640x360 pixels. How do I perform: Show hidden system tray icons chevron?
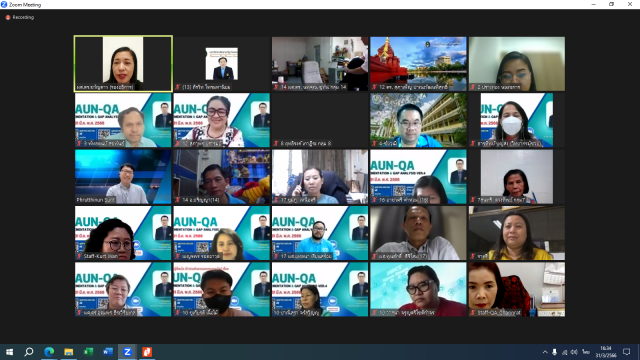[545, 352]
